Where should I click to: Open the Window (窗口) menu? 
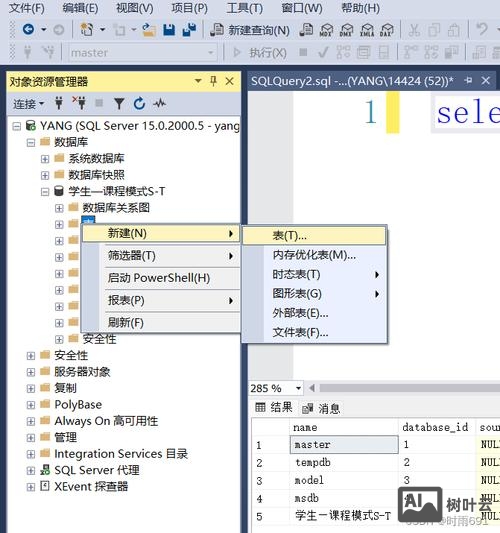[x=302, y=8]
